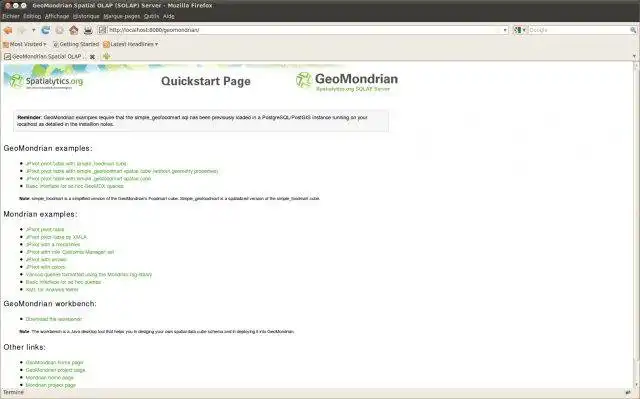The width and height of the screenshot is (640, 399).
Task: Click the search magnifier icon
Action: tap(633, 30)
